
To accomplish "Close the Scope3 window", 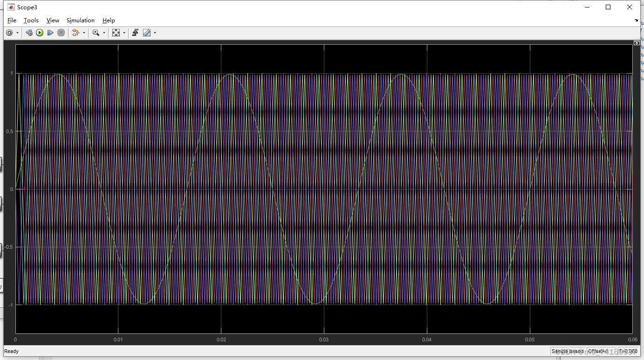I will (x=630, y=7).
